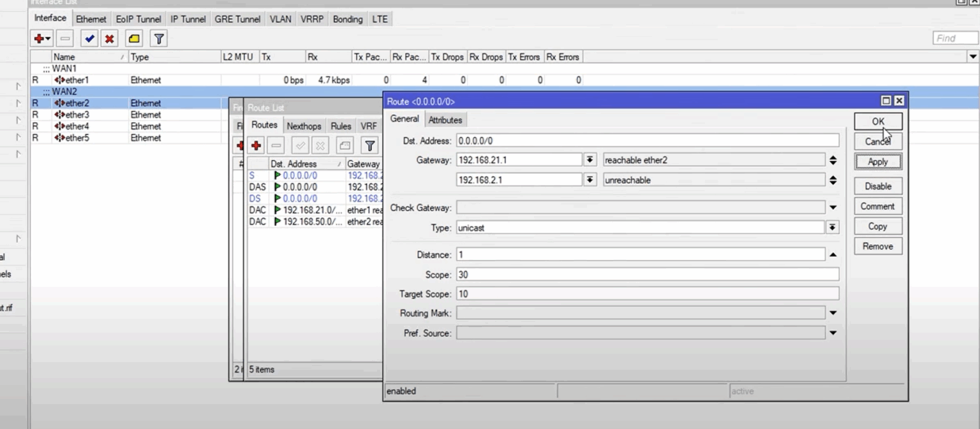Click the Remove button in Route dialog
The height and width of the screenshot is (429, 980).
(878, 246)
